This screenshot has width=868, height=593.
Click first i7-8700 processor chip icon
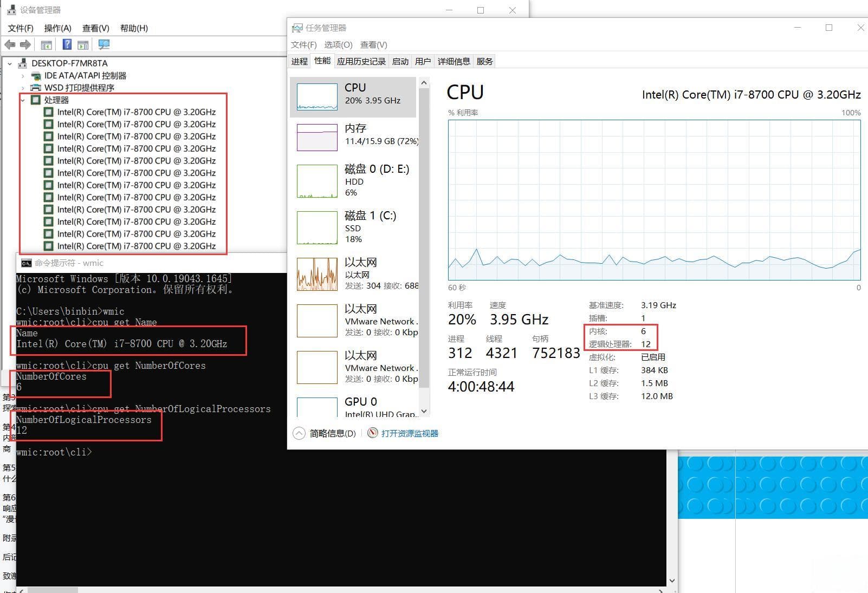[x=48, y=112]
